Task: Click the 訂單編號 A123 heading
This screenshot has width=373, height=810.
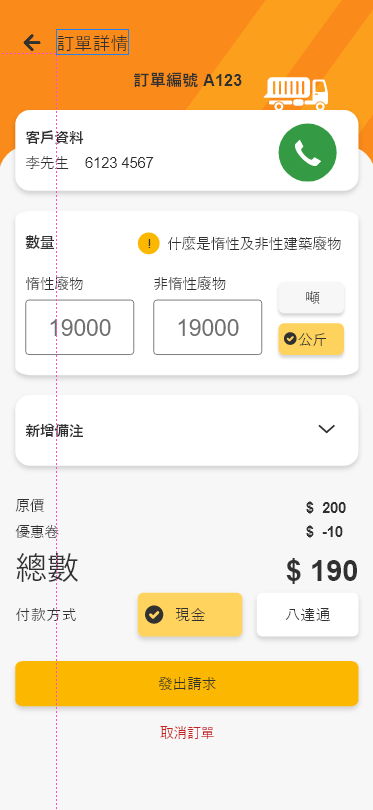Action: [x=188, y=80]
